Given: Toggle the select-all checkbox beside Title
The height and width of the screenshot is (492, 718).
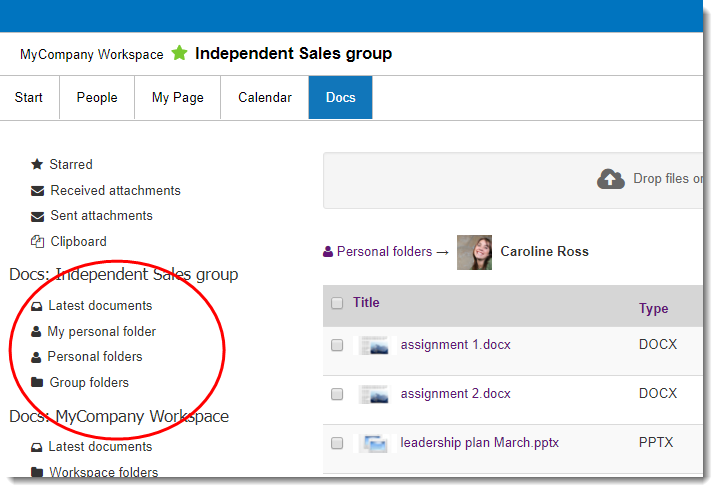Looking at the screenshot, I should pos(337,303).
